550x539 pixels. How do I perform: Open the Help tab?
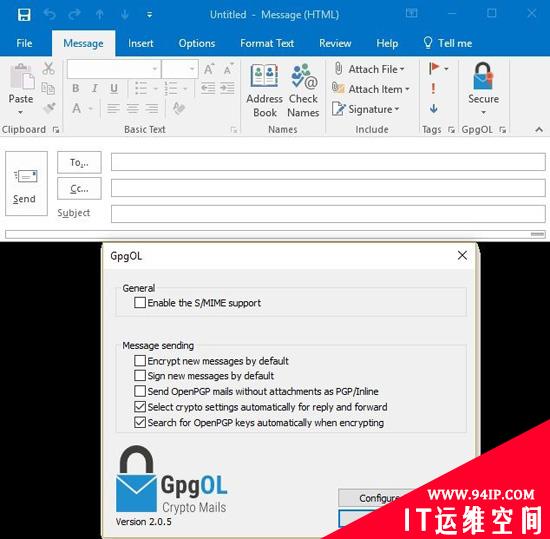387,43
